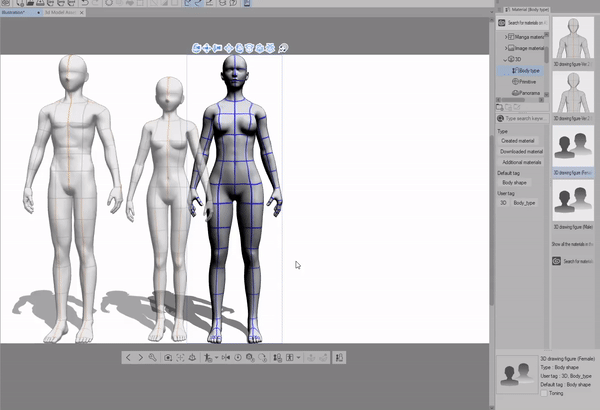Open the Material [Body type] palette tab
This screenshot has height=410, width=600.
coord(527,9)
